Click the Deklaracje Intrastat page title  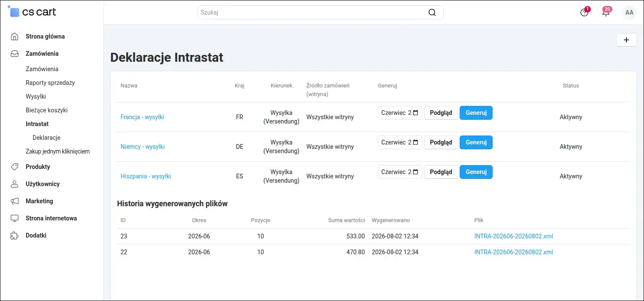pos(167,57)
